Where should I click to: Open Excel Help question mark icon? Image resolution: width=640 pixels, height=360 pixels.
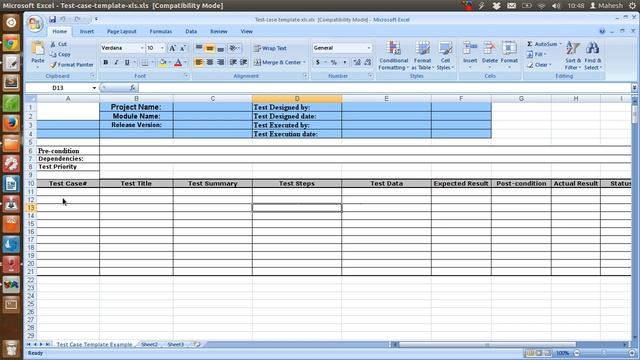(602, 31)
